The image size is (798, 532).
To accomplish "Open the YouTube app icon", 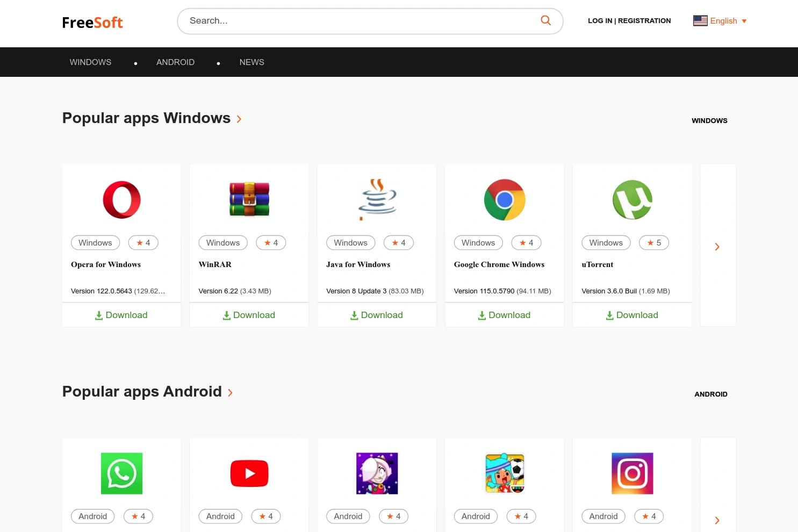I will [x=249, y=473].
